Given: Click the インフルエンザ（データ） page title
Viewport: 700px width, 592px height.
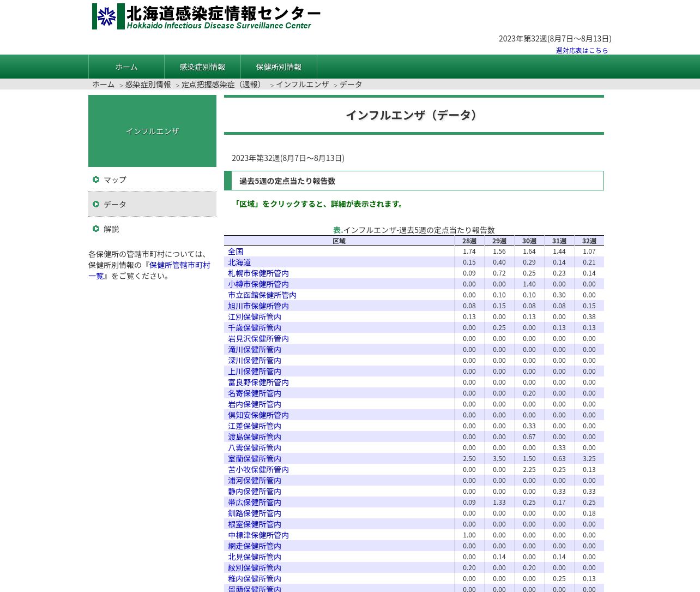Looking at the screenshot, I should click(414, 115).
